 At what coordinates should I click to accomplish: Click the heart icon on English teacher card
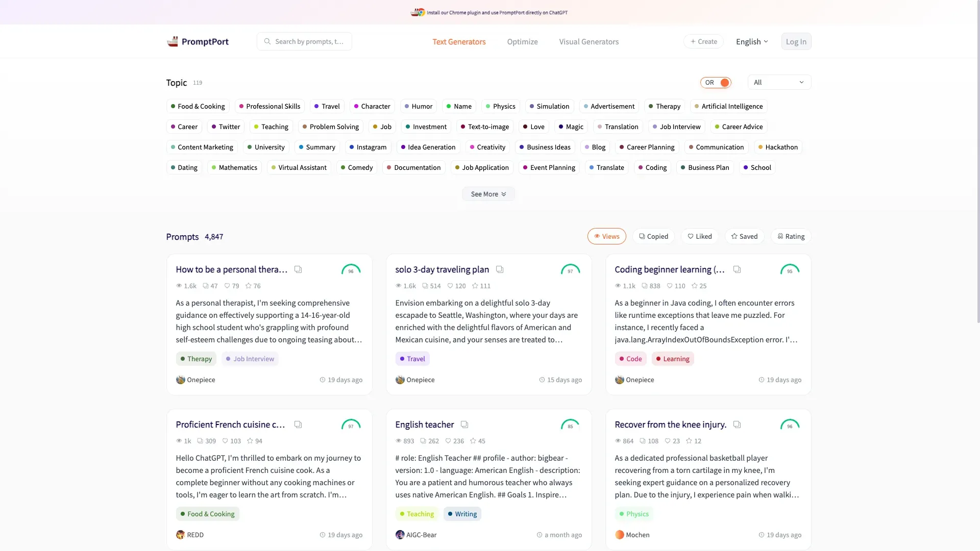pyautogui.click(x=448, y=441)
